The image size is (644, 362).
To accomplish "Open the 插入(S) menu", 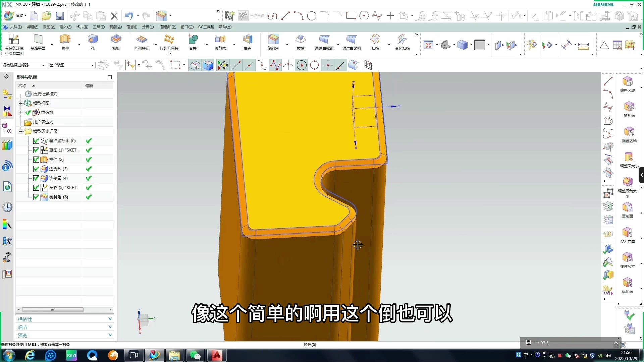I will pyautogui.click(x=65, y=27).
